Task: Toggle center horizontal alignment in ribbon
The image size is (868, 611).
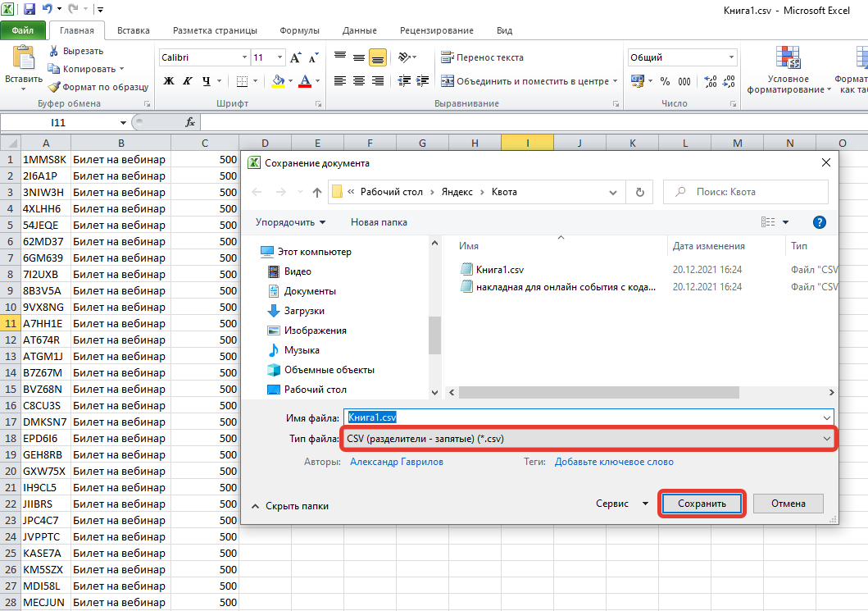Action: coord(359,81)
